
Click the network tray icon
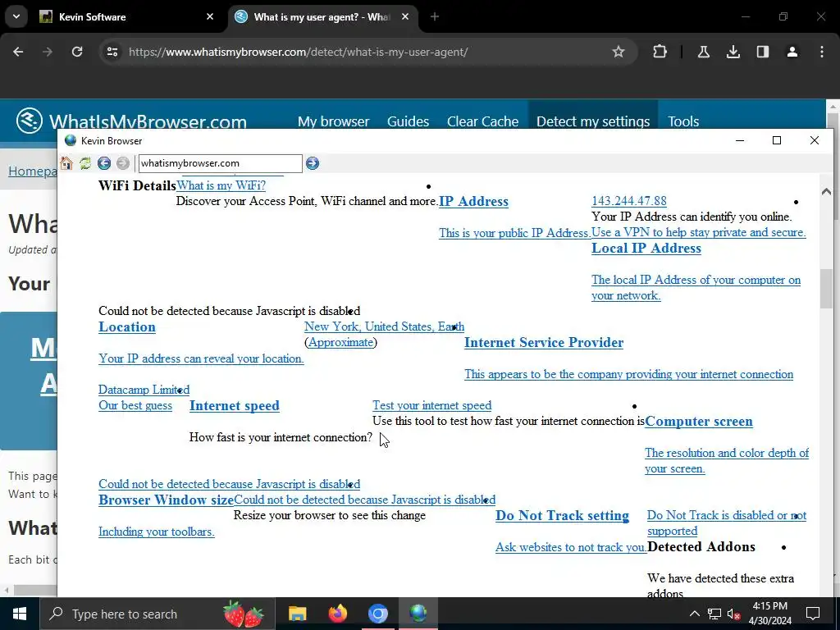[714, 614]
